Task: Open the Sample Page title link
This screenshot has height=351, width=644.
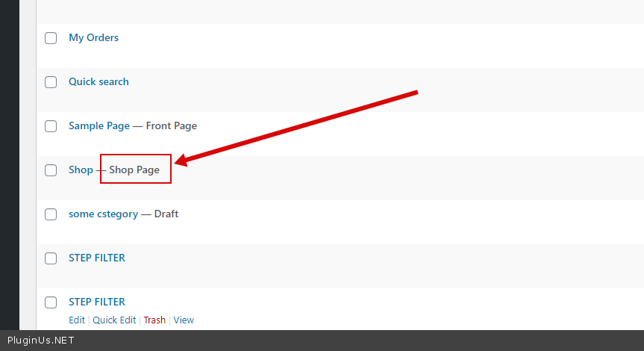Action: click(x=99, y=126)
